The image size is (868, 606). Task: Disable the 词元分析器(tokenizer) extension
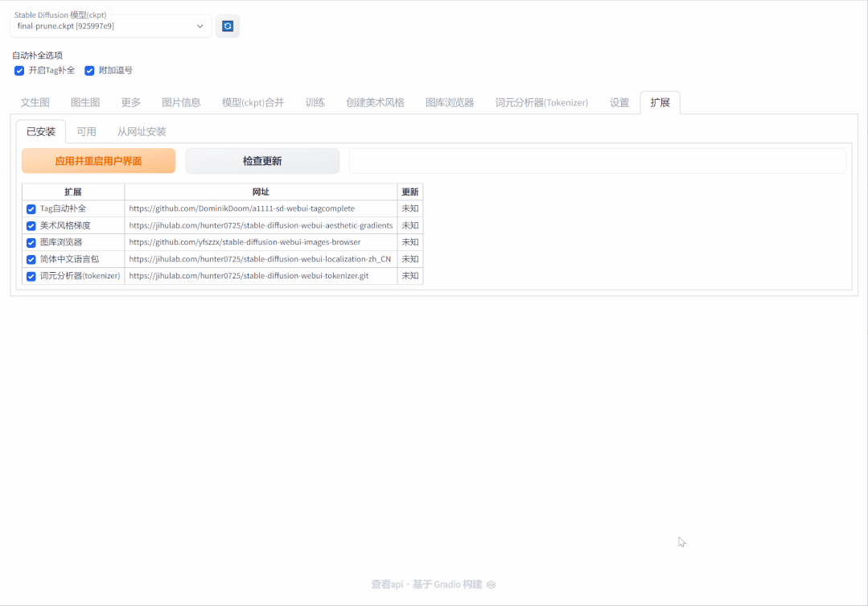click(x=31, y=276)
